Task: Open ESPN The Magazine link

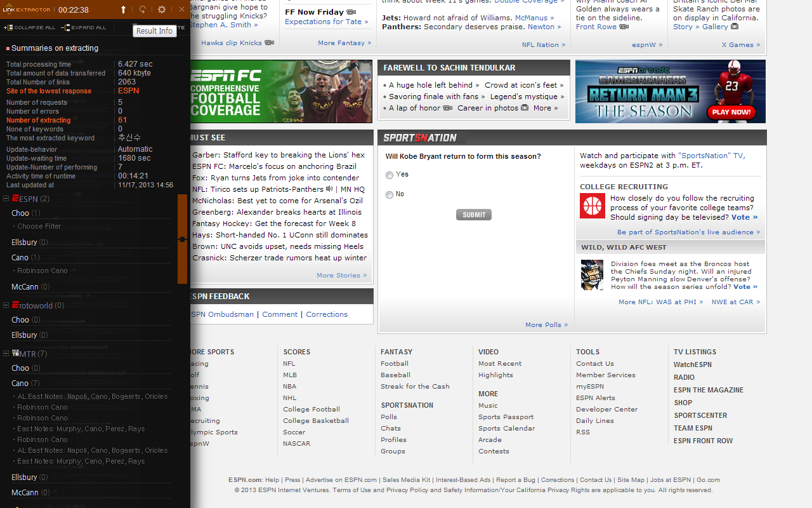Action: coord(709,391)
